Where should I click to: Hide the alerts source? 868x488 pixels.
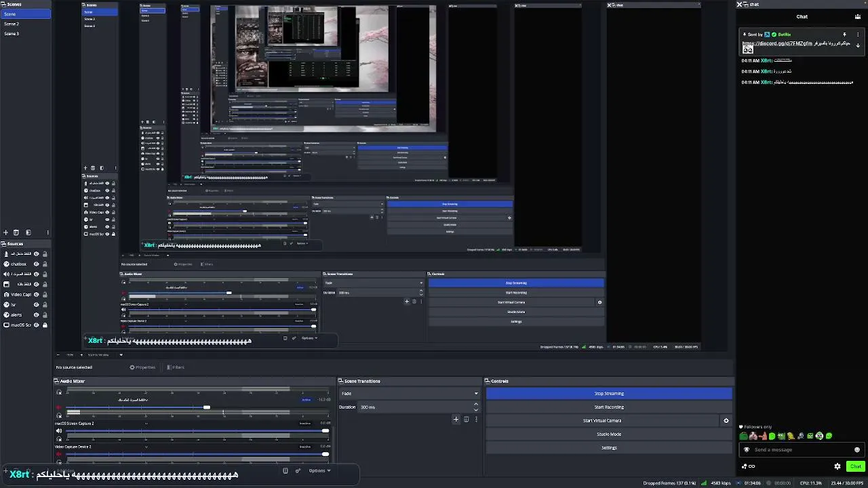coord(36,315)
